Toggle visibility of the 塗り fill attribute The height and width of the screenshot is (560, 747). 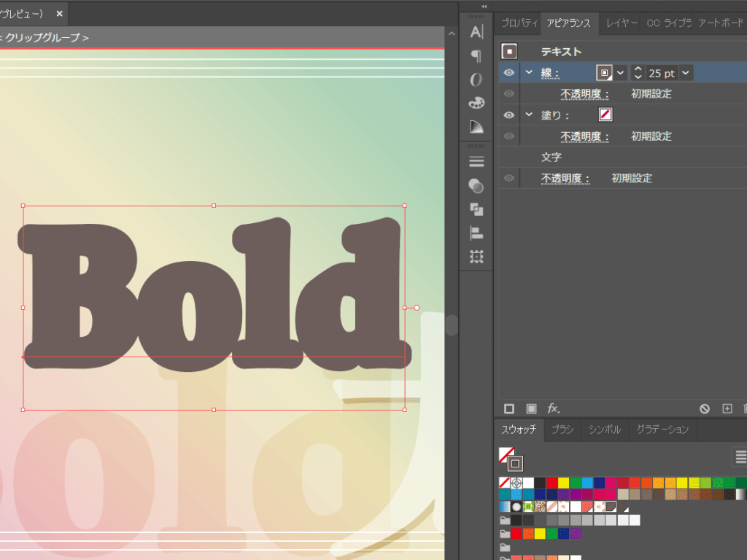[x=508, y=114]
